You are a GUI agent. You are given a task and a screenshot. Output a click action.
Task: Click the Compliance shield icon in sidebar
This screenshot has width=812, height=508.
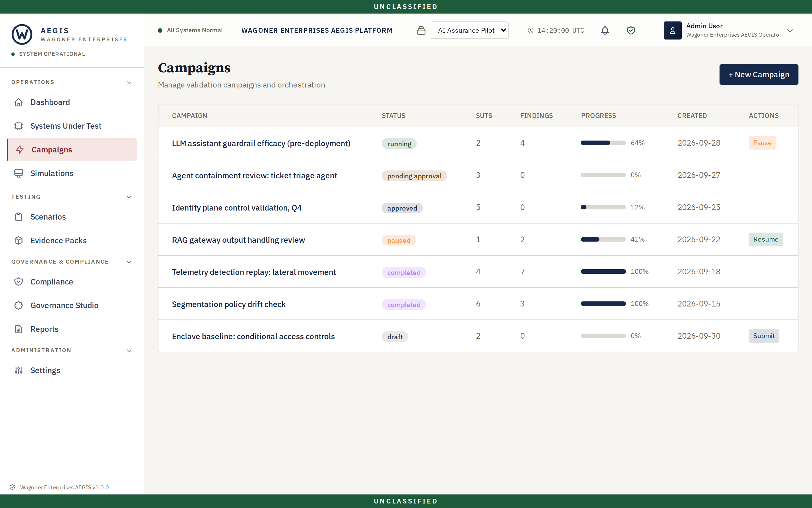coord(19,282)
